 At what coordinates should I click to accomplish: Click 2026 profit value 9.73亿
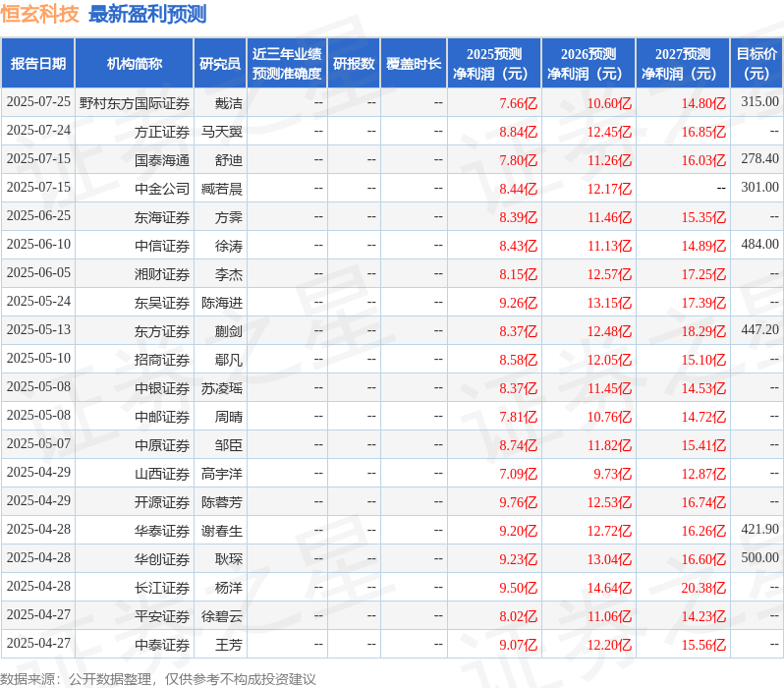tap(612, 474)
